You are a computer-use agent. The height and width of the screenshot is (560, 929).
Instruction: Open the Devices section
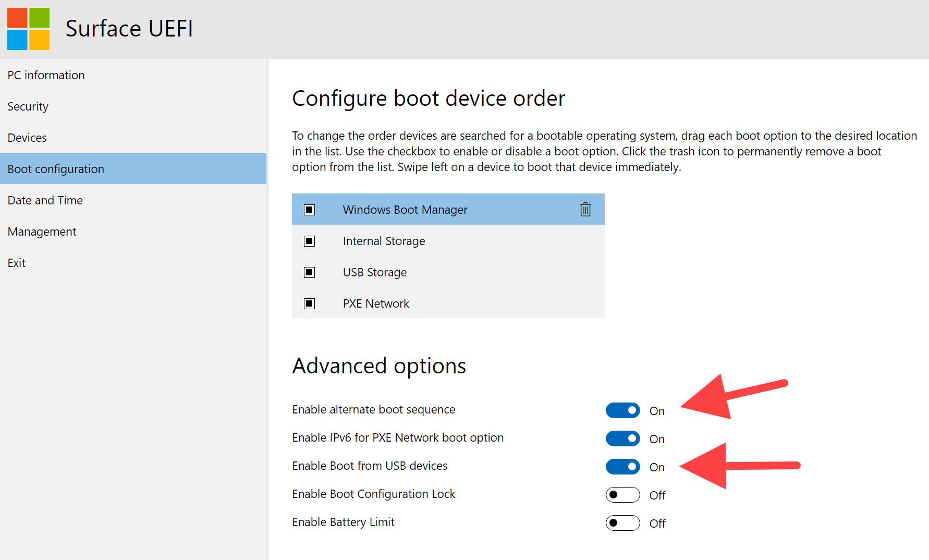pyautogui.click(x=133, y=138)
